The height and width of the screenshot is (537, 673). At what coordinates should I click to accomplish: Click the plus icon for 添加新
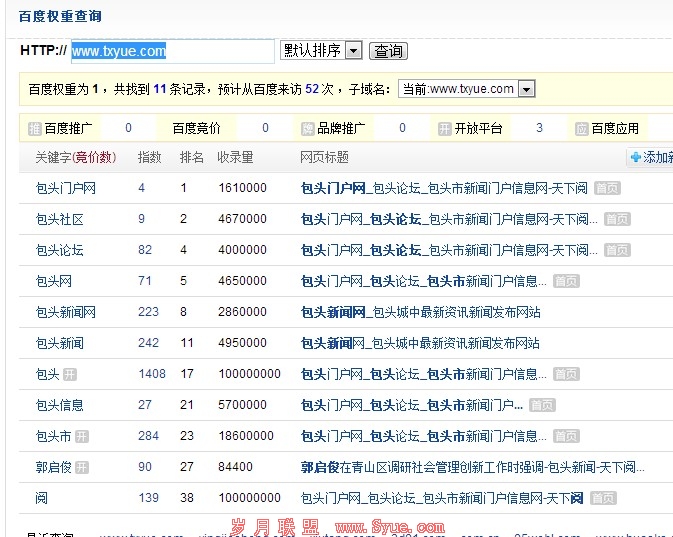point(636,158)
